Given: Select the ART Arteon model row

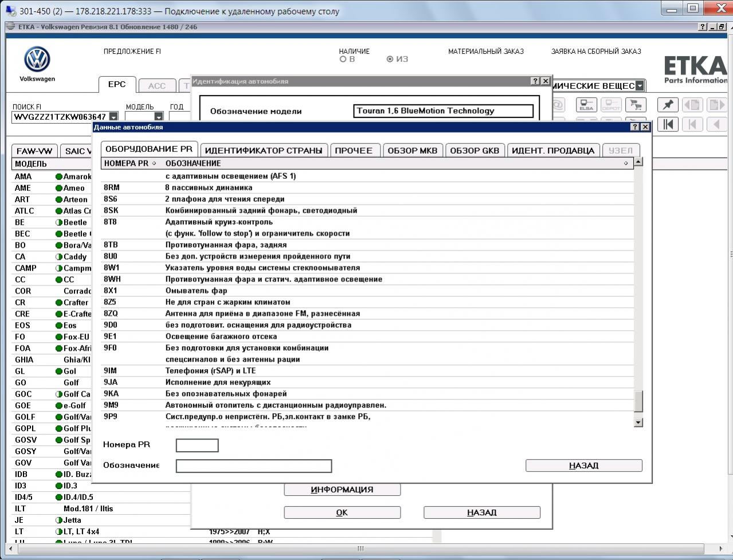Looking at the screenshot, I should pyautogui.click(x=52, y=199).
